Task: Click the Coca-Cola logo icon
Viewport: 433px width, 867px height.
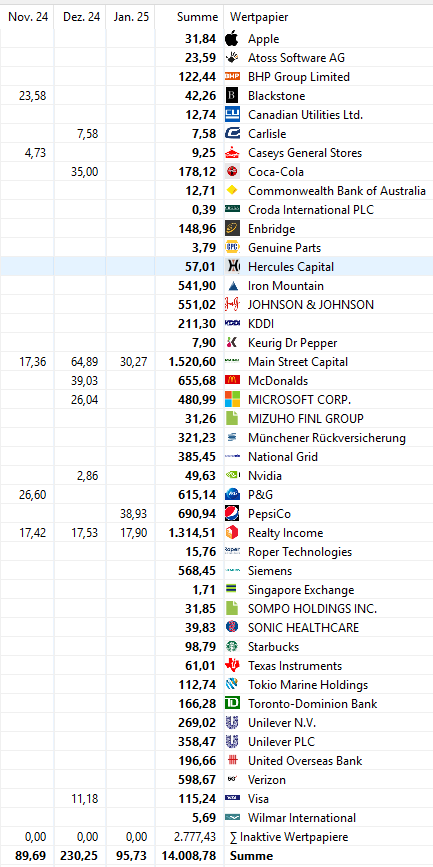Action: point(232,172)
